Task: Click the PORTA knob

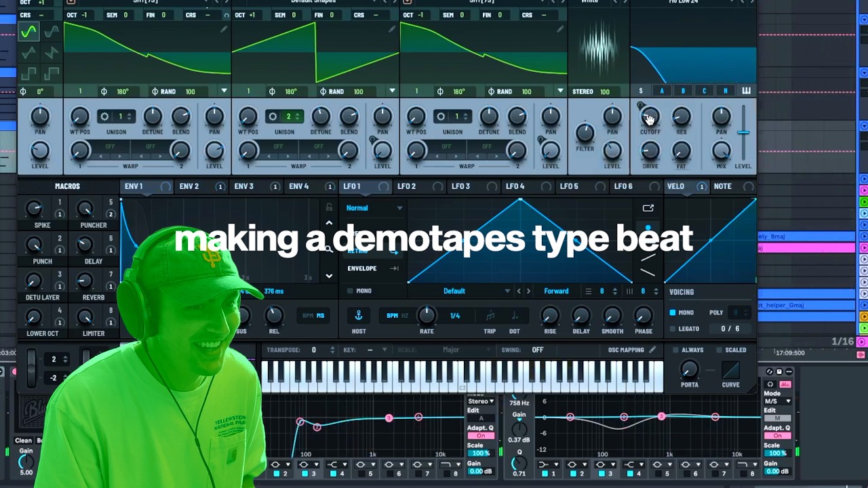Action: click(x=689, y=369)
